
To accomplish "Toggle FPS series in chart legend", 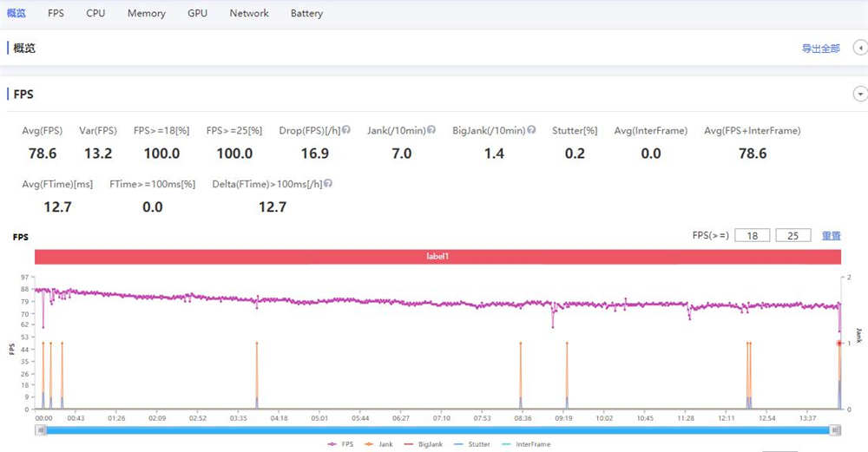I will (340, 444).
